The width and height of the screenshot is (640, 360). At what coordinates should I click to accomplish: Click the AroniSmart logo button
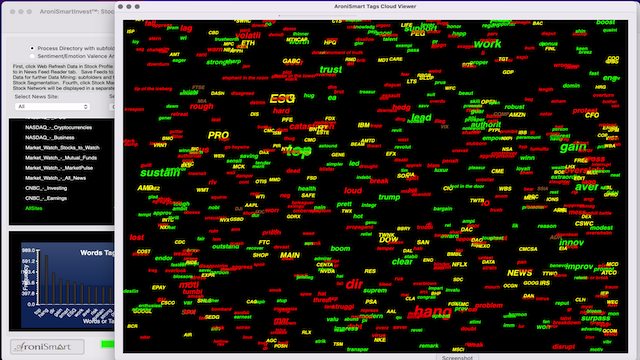pos(47,347)
